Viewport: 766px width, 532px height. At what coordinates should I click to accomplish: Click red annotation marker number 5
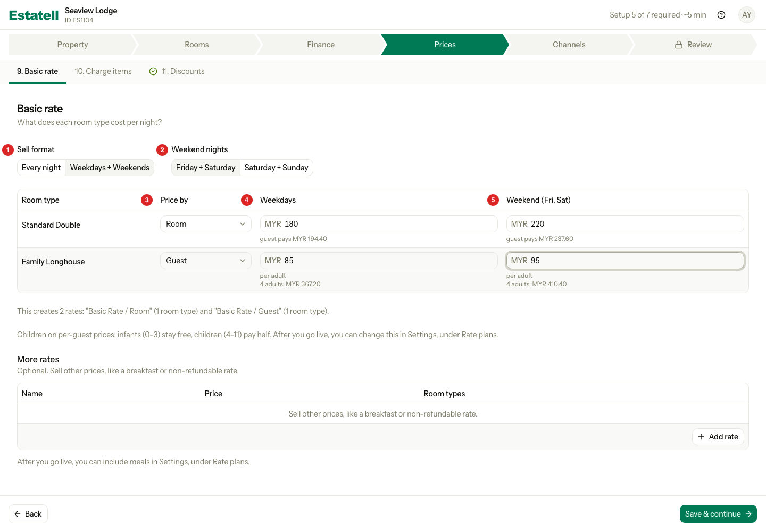[493, 200]
